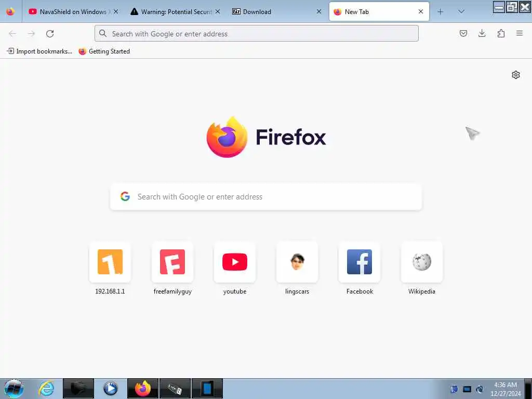Click the flag tray icon

[x=454, y=389]
